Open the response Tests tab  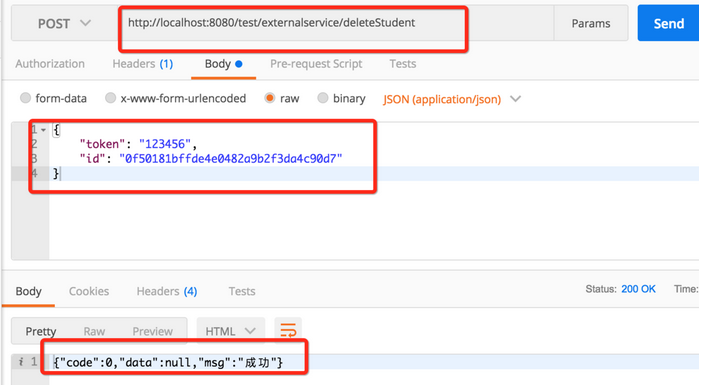pyautogui.click(x=241, y=291)
